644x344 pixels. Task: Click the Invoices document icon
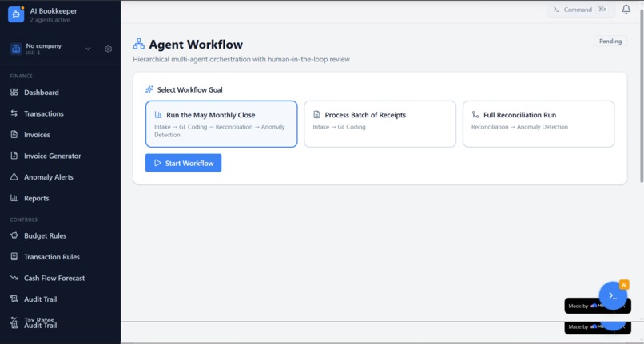click(14, 134)
